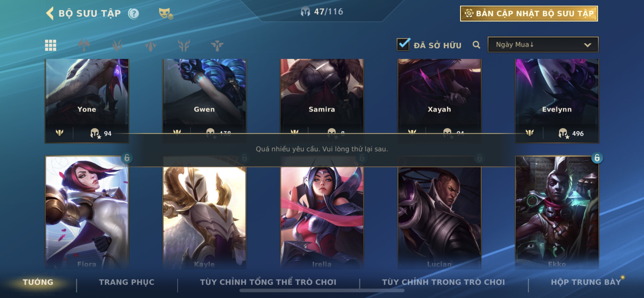
Task: Open the Tùy Chỉnh Trong Trò Chơi tab
Action: click(x=443, y=282)
